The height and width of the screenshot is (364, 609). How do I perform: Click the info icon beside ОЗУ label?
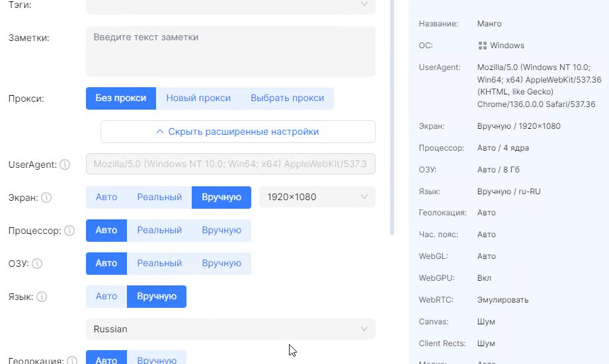pos(37,264)
